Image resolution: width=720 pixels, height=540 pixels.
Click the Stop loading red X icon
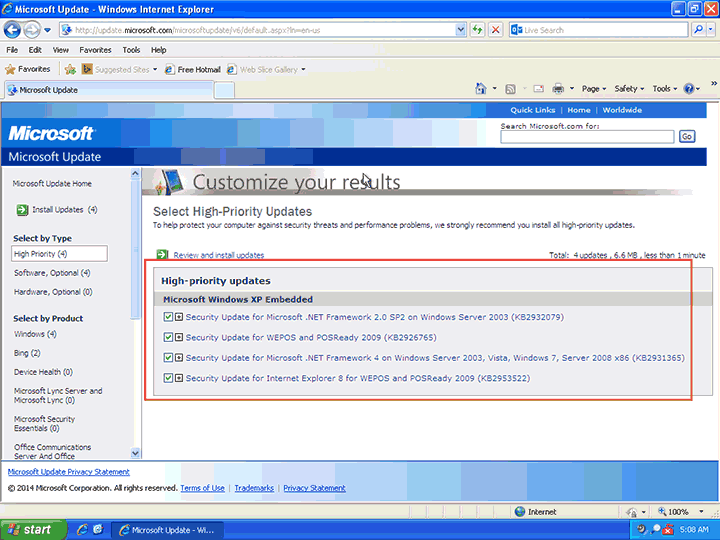(495, 30)
